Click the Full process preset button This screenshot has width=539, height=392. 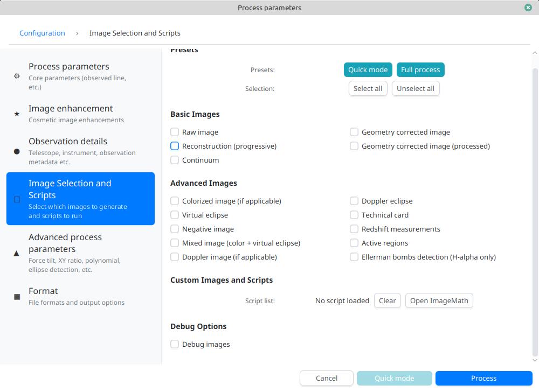pos(420,69)
